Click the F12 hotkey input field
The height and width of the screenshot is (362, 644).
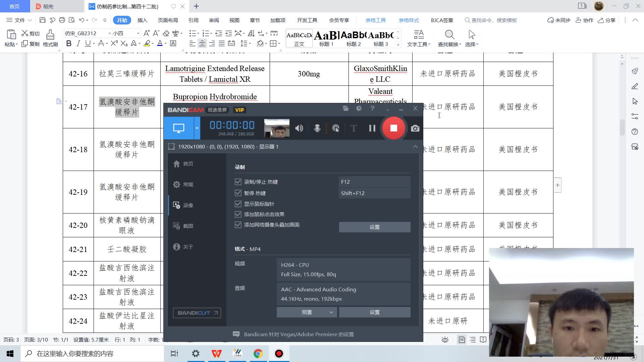[374, 182]
